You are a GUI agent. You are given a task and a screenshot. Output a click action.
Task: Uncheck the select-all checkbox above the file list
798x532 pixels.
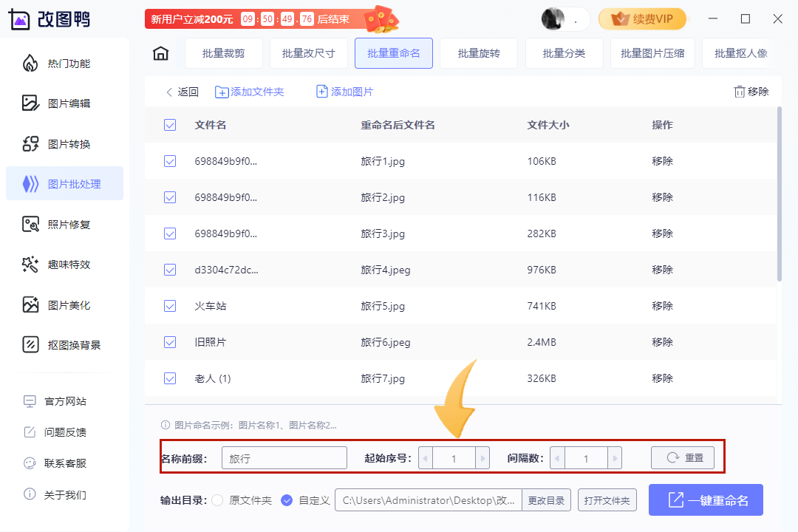170,125
